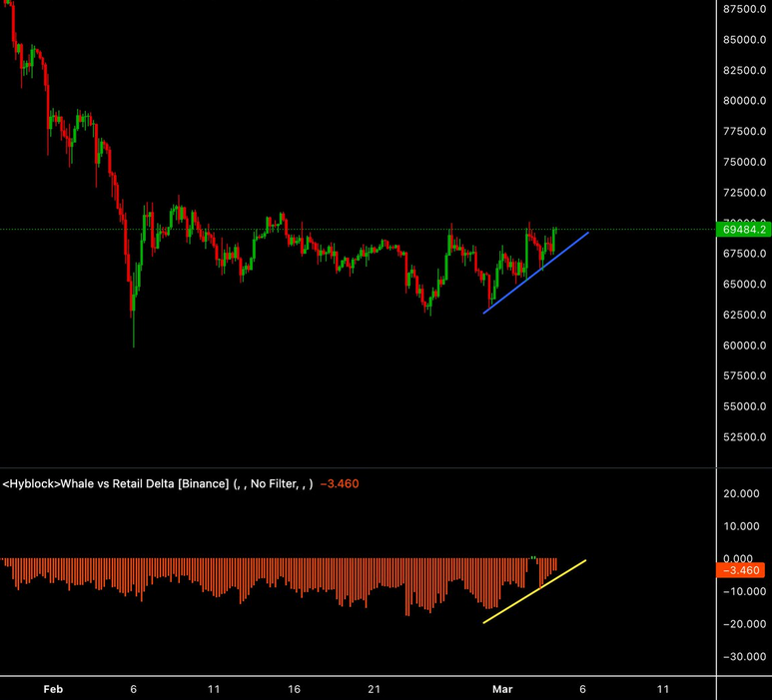Click the 21 date label on time axis
Viewport: 772px width, 700px height.
pyautogui.click(x=375, y=689)
